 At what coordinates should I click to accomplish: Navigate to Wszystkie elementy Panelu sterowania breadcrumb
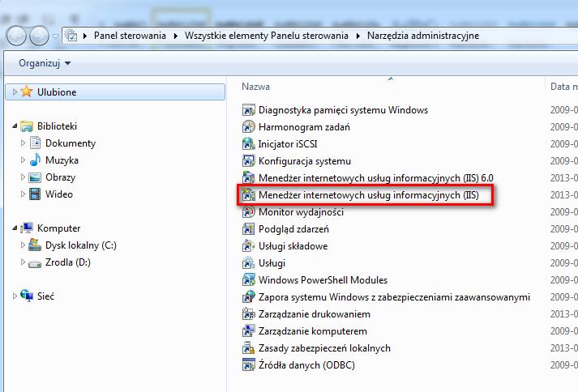(x=267, y=36)
